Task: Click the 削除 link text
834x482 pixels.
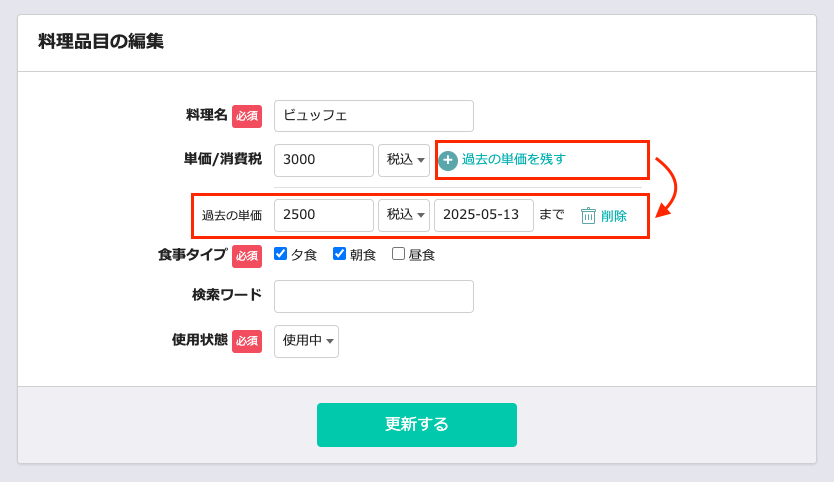Action: [x=614, y=216]
